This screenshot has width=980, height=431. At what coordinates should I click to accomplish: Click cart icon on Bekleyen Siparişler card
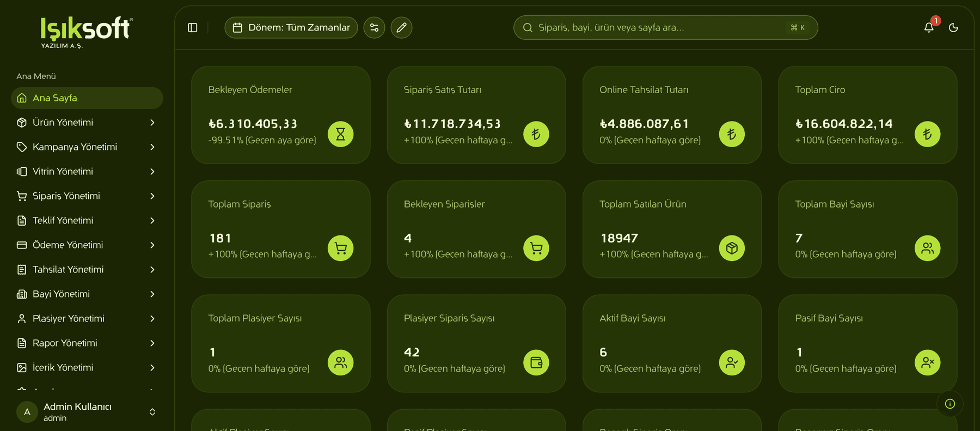tap(536, 248)
